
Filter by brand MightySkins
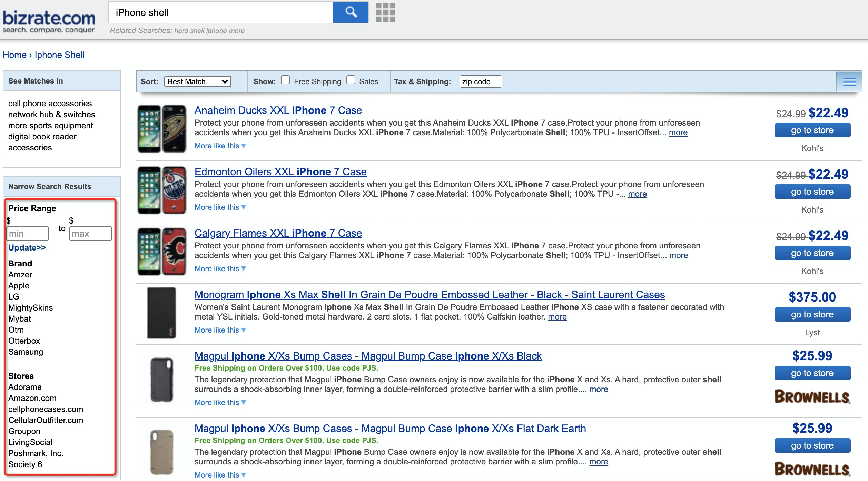point(31,308)
